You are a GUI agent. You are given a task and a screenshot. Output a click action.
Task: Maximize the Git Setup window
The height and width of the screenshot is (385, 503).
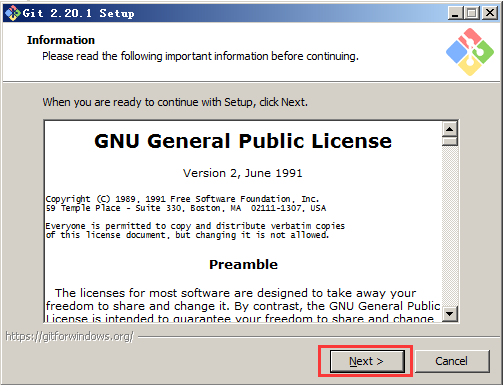472,13
